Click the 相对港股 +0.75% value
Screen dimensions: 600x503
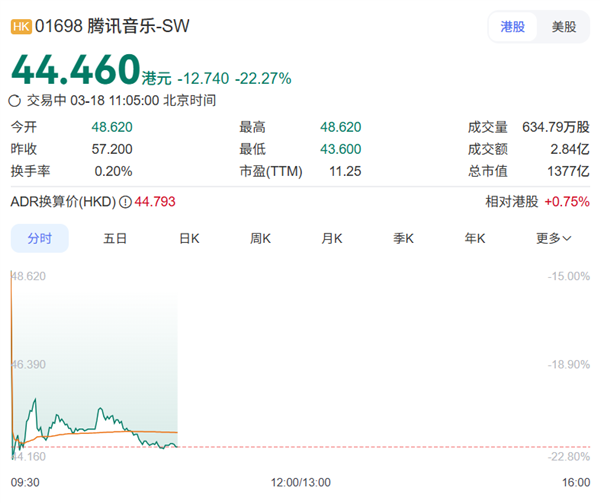[x=564, y=202]
